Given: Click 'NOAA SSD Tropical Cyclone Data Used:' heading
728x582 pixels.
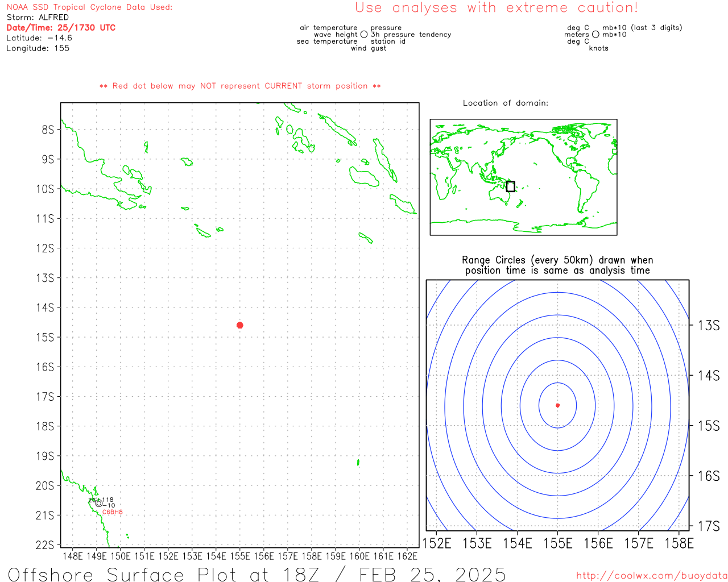Looking at the screenshot, I should coord(89,7).
